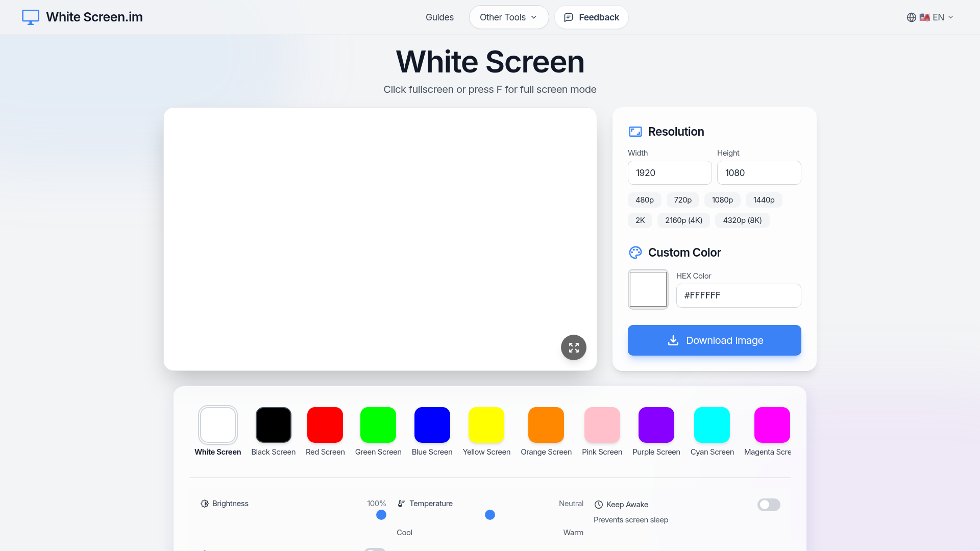Enter fullscreen with the expand icon
This screenshot has width=980, height=551.
coord(574,347)
